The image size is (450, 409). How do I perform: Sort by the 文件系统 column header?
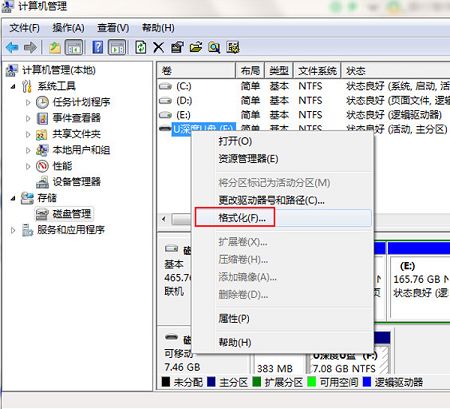pos(317,71)
